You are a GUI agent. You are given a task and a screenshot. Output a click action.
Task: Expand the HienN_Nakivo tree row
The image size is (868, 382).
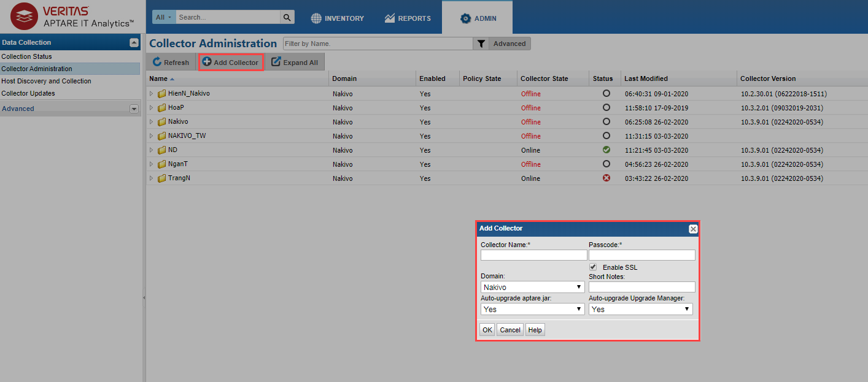[152, 94]
